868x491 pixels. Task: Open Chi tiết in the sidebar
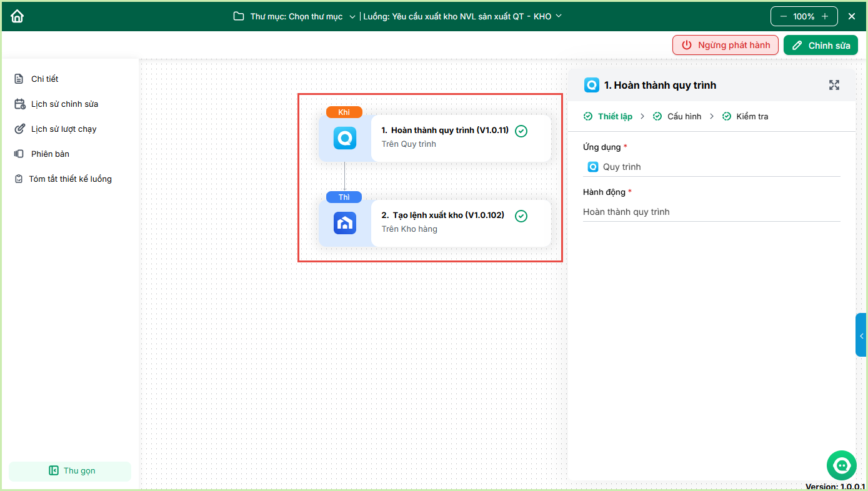coord(44,79)
